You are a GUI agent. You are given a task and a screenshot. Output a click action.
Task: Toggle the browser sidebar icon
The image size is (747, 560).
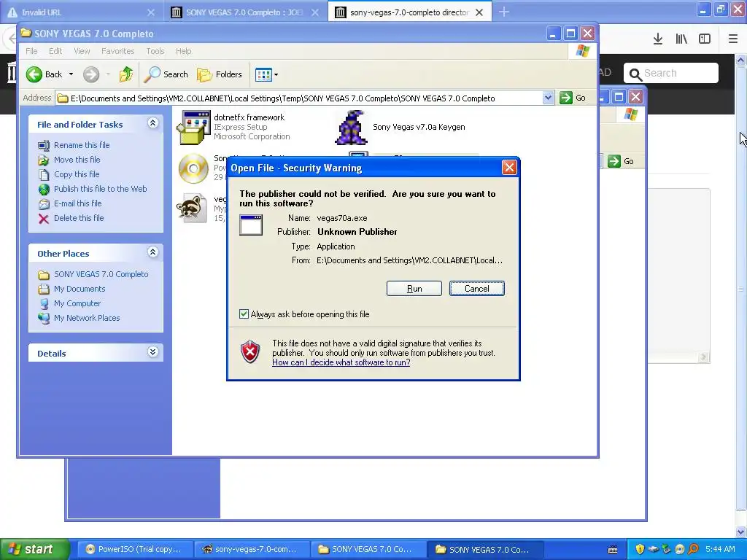pos(705,39)
